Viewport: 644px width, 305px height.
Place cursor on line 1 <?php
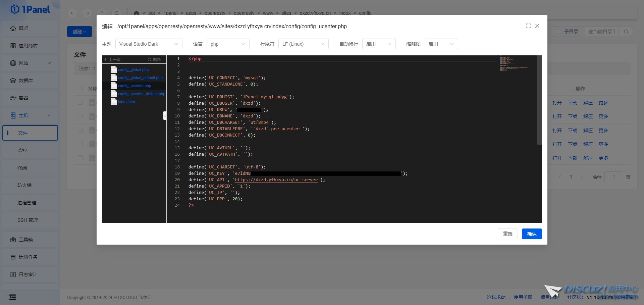click(195, 59)
